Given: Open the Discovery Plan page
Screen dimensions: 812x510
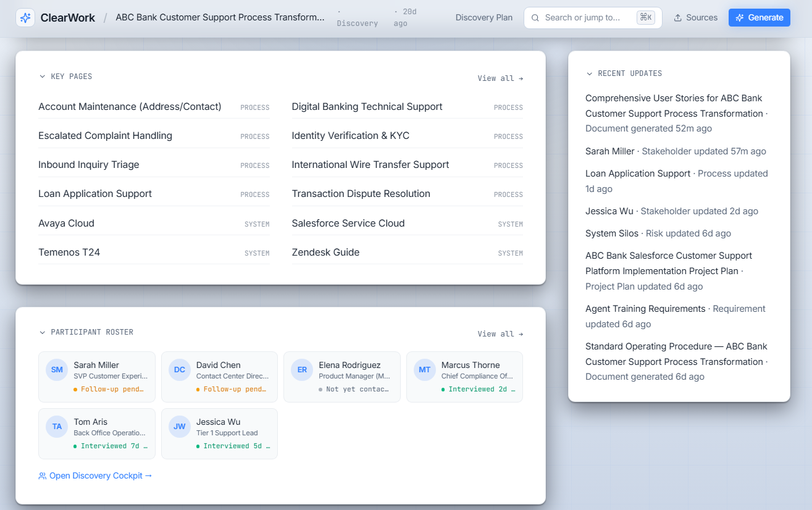Looking at the screenshot, I should click(484, 17).
